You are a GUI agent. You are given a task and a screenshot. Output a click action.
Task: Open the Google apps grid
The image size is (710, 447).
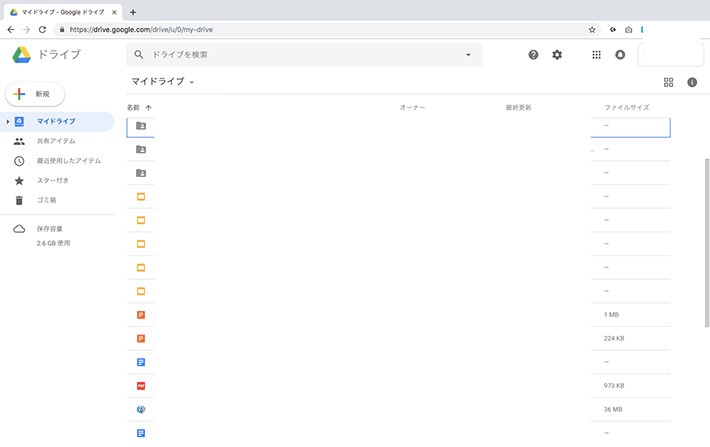pos(596,55)
